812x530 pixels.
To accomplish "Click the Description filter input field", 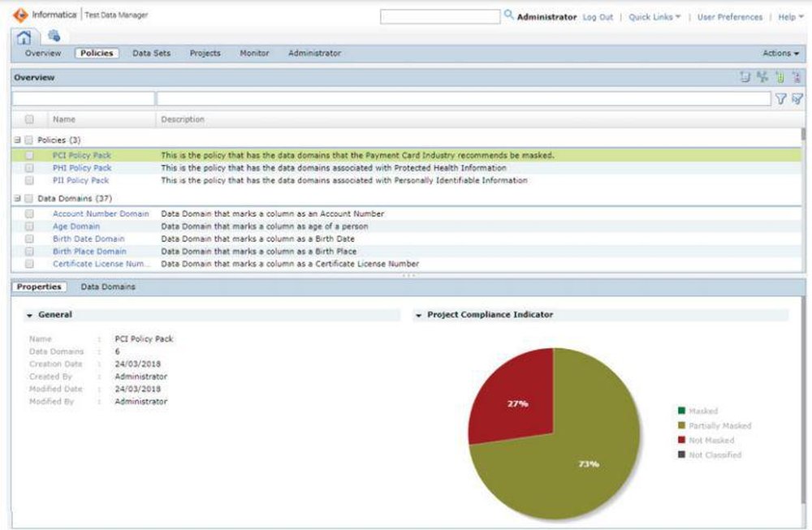I will (x=464, y=98).
